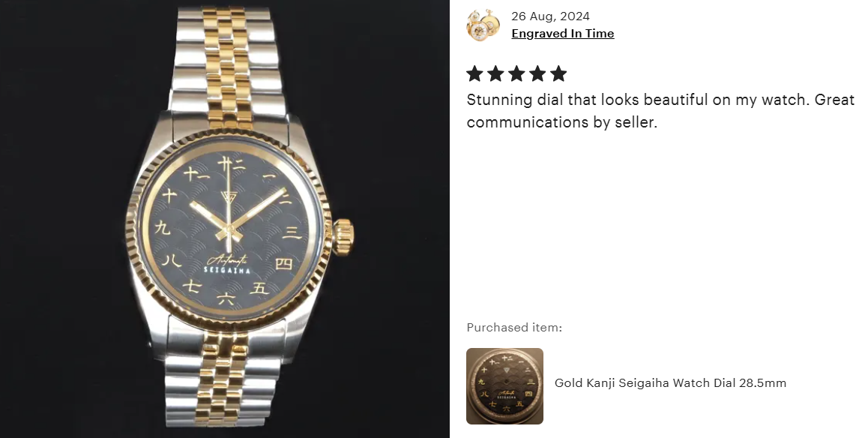Image resolution: width=868 pixels, height=438 pixels.
Task: Open the Engraved In Time profile link
Action: (x=562, y=33)
